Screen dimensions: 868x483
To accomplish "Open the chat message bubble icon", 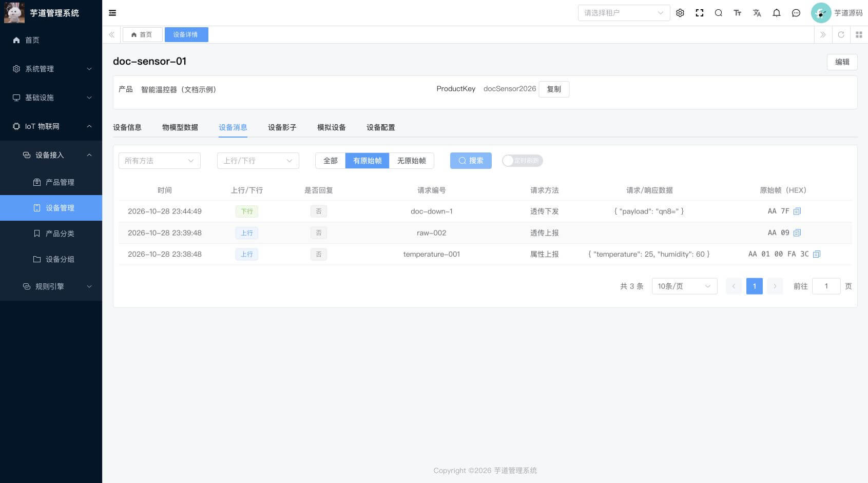I will [796, 13].
